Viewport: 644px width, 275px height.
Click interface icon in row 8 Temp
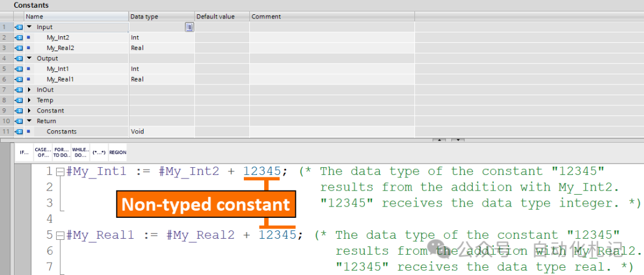pos(18,100)
